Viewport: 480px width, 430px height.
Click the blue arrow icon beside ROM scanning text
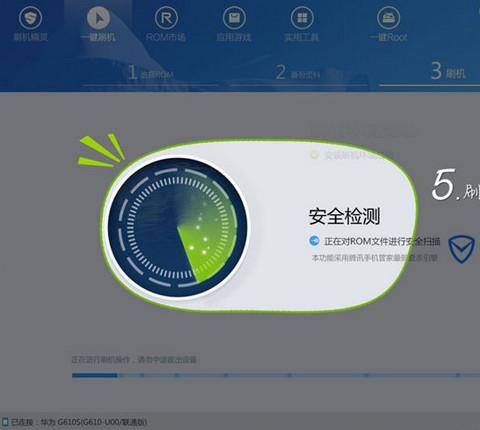coord(314,241)
